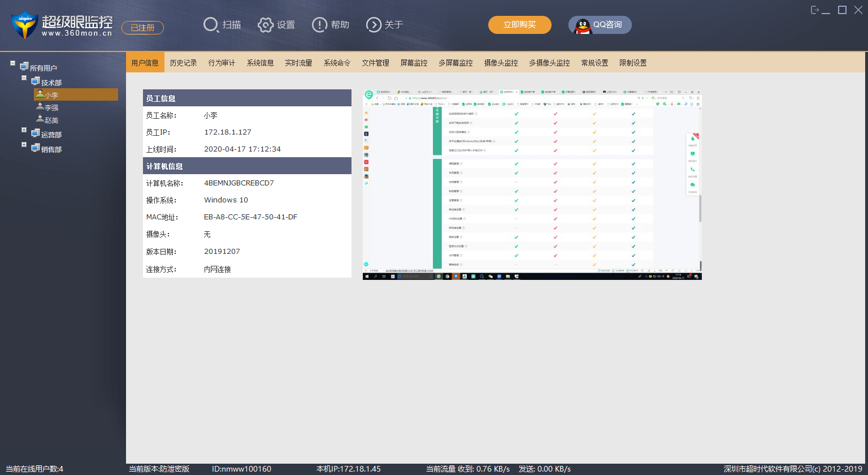Image resolution: width=868 pixels, height=475 pixels.
Task: Click the remote screen preview thumbnail
Action: tap(532, 184)
